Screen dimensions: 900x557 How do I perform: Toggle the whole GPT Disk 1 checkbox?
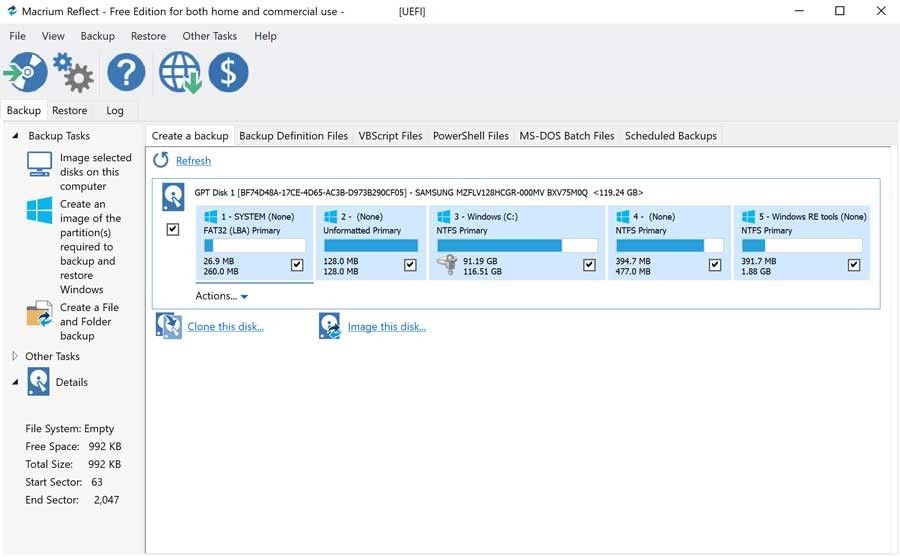(173, 230)
